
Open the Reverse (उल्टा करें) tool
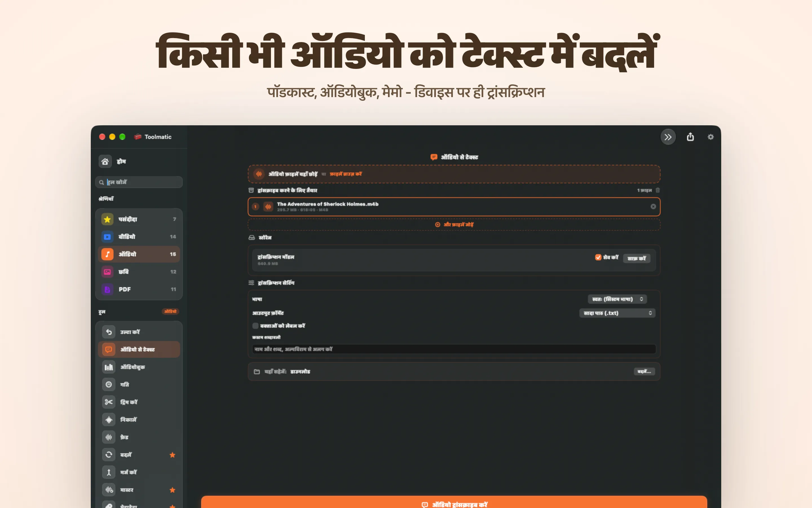139,332
